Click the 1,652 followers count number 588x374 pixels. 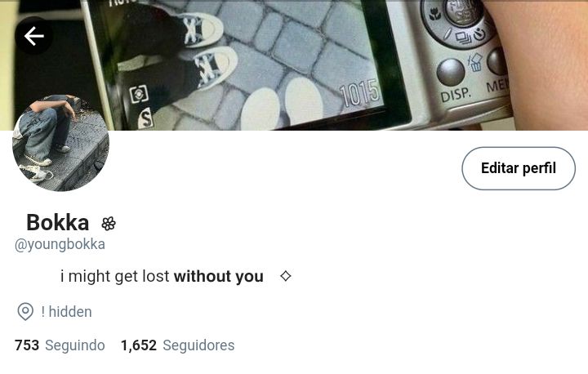pos(138,345)
